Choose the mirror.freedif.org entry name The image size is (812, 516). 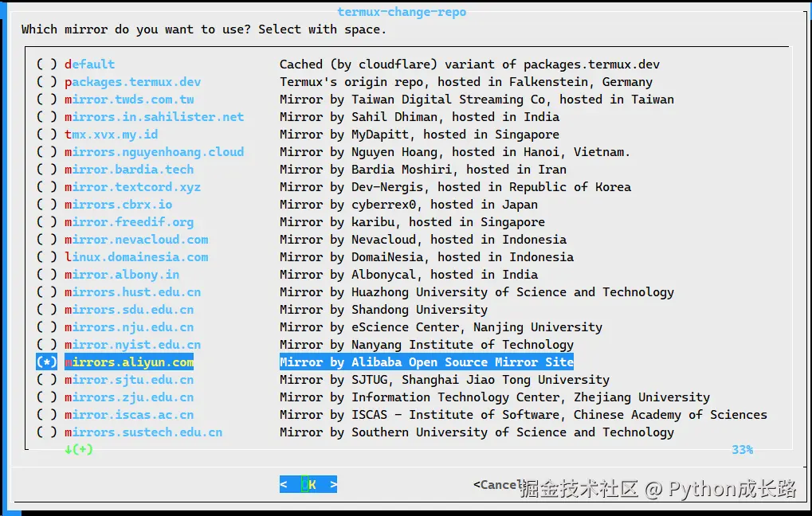click(129, 222)
